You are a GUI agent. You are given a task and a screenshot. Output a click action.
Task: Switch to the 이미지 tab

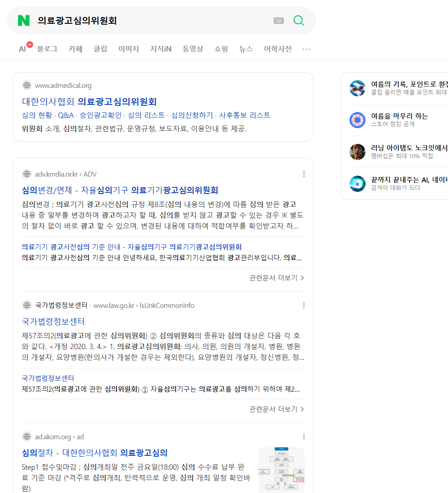[x=129, y=49]
